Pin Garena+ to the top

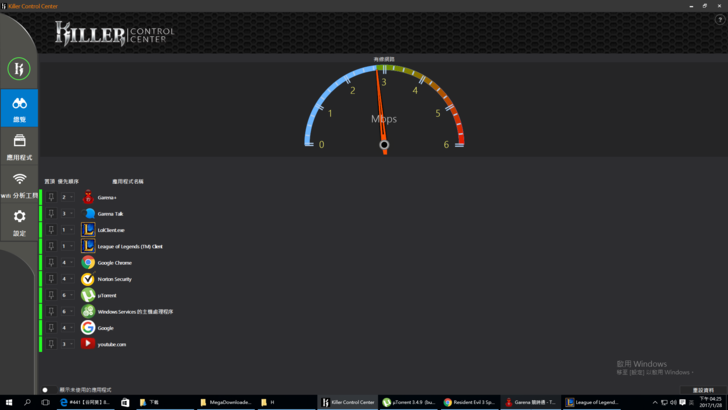51,197
